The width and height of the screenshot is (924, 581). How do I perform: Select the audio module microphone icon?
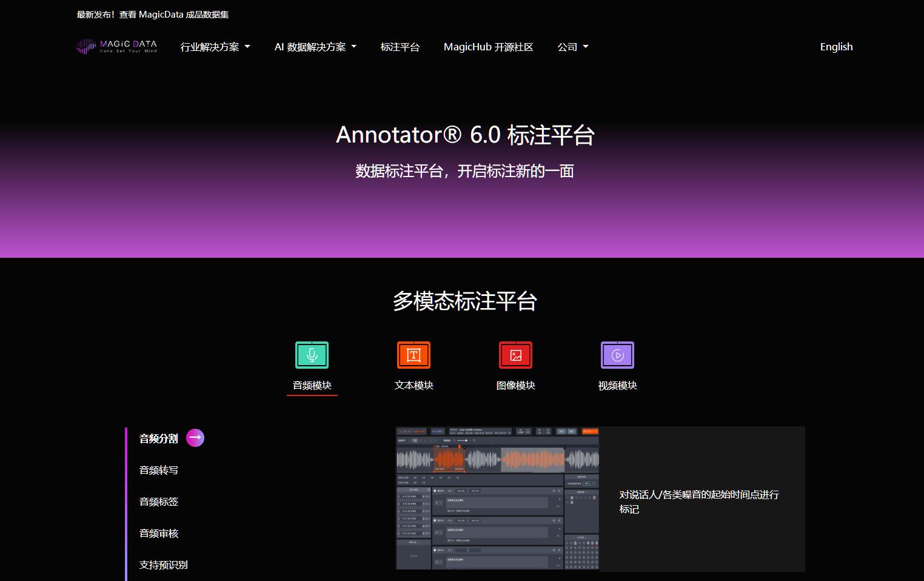[x=312, y=355]
